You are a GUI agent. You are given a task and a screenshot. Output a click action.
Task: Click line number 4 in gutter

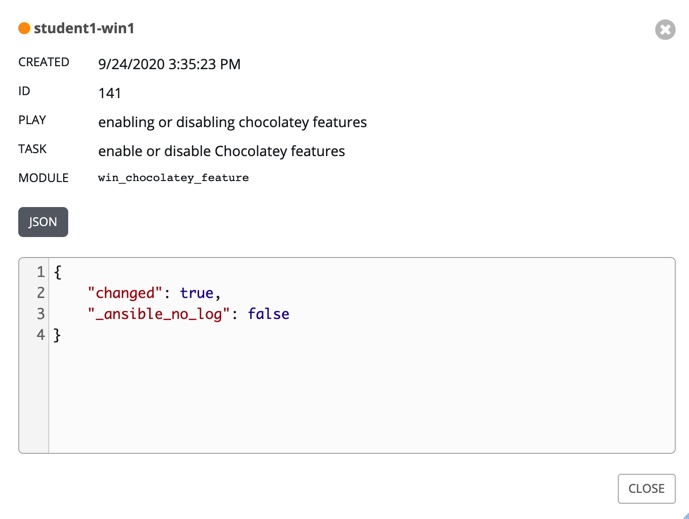tap(41, 335)
